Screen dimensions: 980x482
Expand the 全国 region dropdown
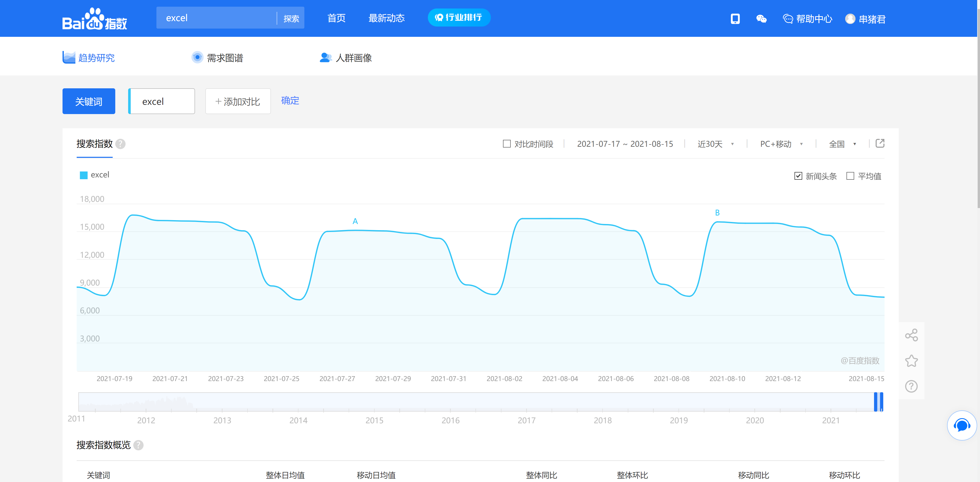pos(842,144)
